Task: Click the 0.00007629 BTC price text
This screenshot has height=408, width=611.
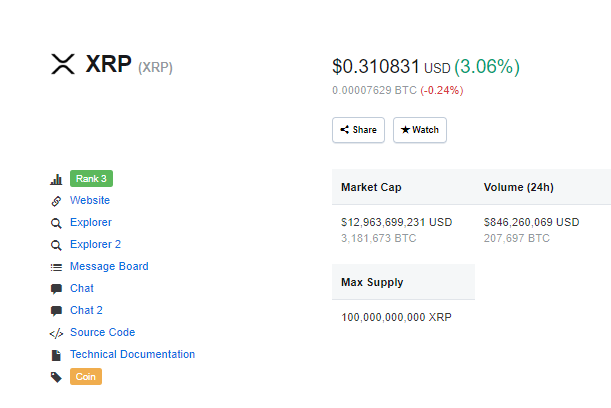Action: 374,90
